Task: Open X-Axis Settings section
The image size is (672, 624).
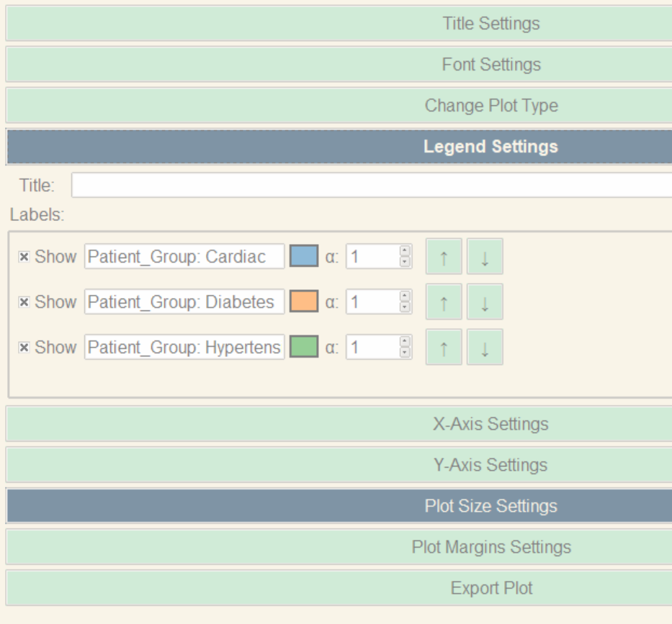Action: pos(490,424)
